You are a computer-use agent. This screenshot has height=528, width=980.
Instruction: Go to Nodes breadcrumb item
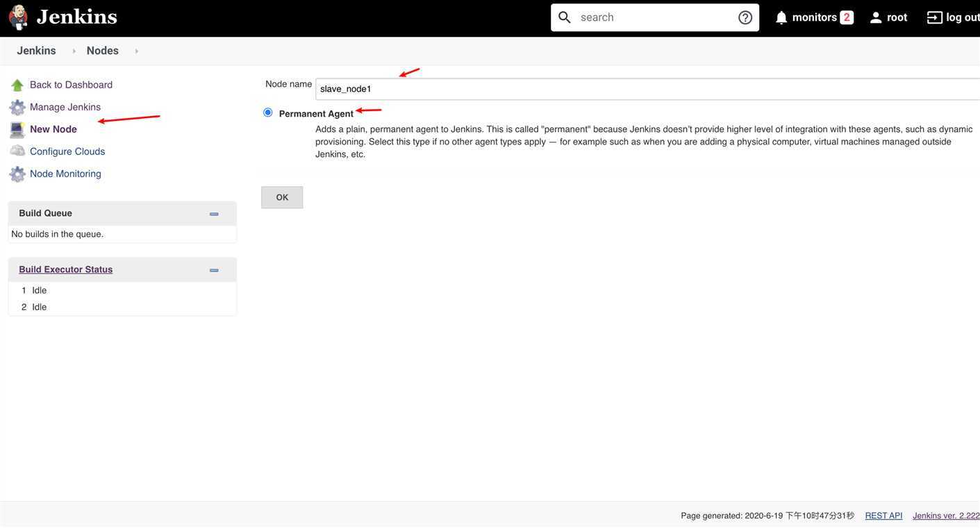[103, 51]
